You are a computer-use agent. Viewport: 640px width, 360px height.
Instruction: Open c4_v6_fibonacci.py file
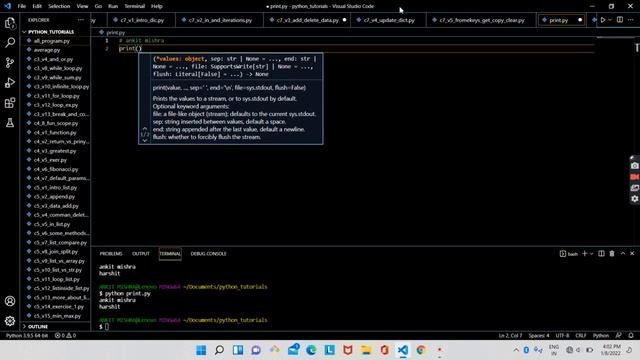[x=55, y=169]
